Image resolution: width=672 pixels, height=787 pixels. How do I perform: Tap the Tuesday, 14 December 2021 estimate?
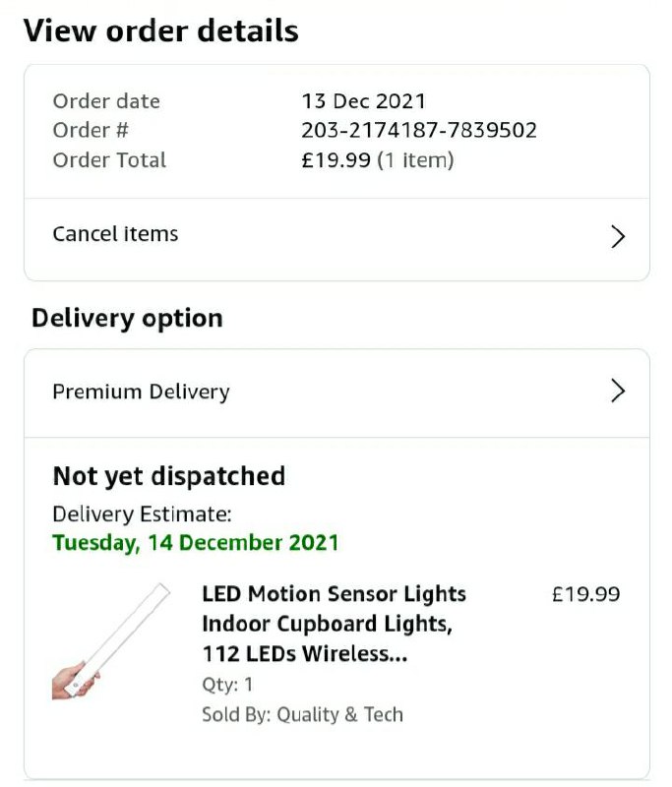point(196,543)
